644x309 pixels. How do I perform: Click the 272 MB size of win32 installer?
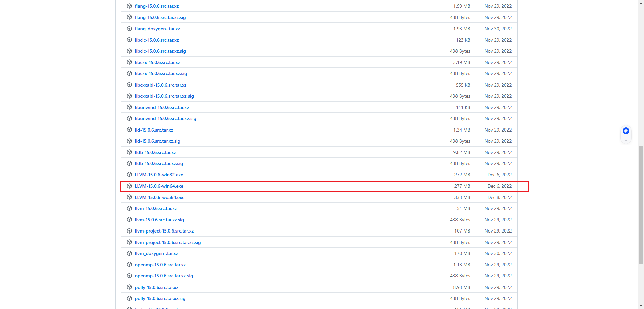462,175
